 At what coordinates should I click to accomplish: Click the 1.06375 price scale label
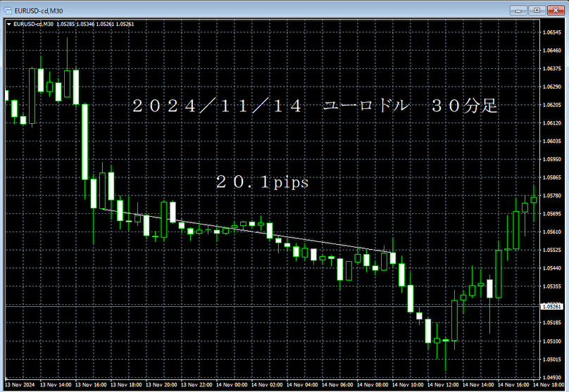click(x=551, y=68)
